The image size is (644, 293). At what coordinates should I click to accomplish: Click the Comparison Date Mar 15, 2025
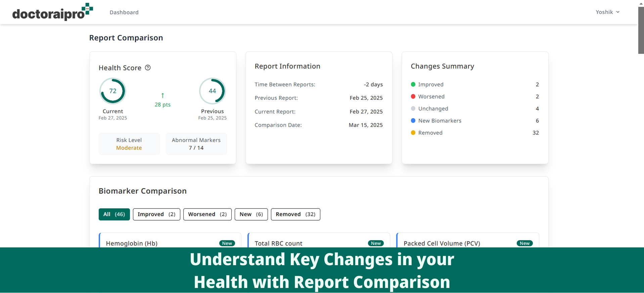pos(366,125)
